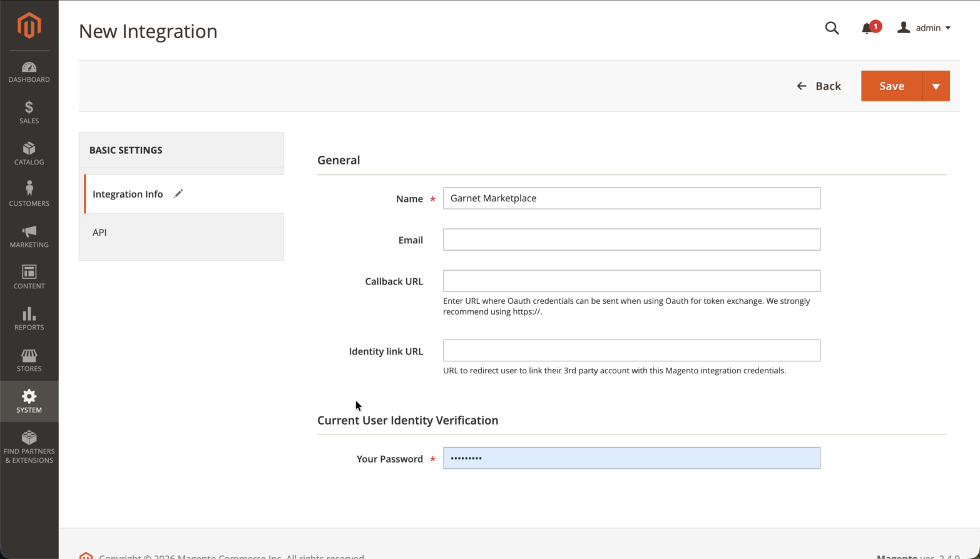Switch to the API tab
This screenshot has height=559, width=980.
coord(181,233)
